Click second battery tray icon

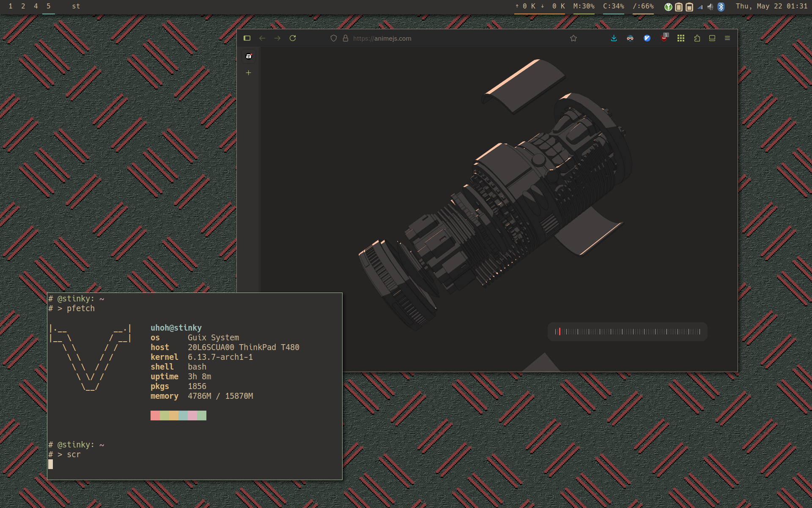(689, 7)
